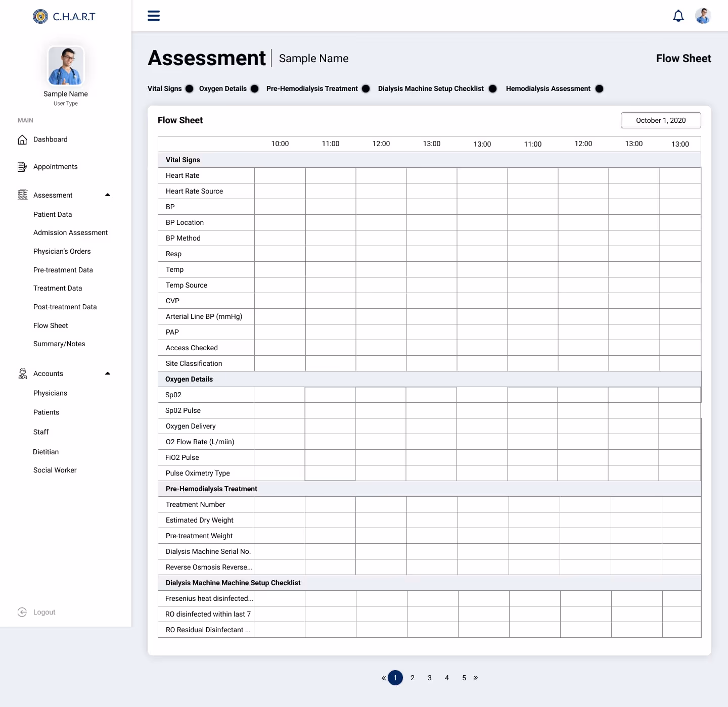728x707 pixels.
Task: Select Dialysis Machine Setup Checklist dot
Action: 492,88
